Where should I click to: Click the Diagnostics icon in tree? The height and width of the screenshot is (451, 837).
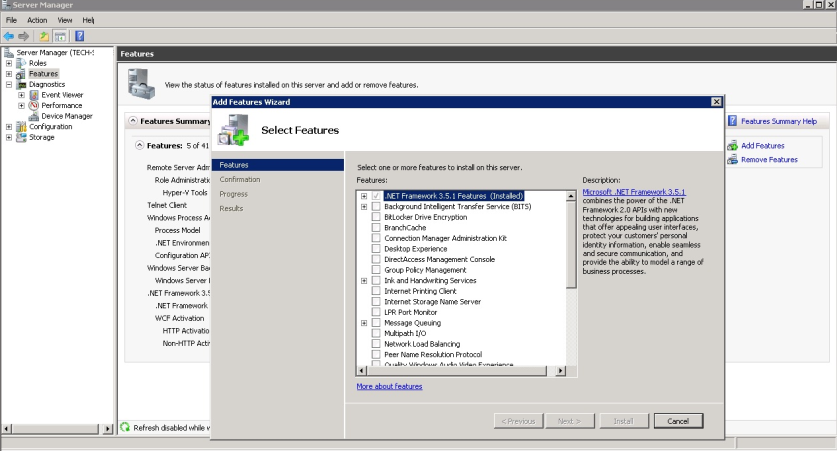point(21,84)
